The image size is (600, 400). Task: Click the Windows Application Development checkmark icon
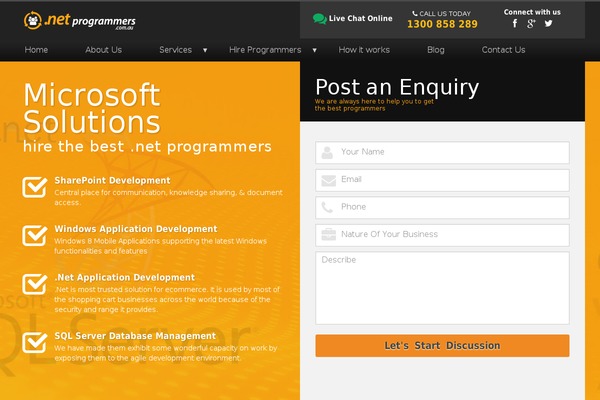[x=35, y=235]
